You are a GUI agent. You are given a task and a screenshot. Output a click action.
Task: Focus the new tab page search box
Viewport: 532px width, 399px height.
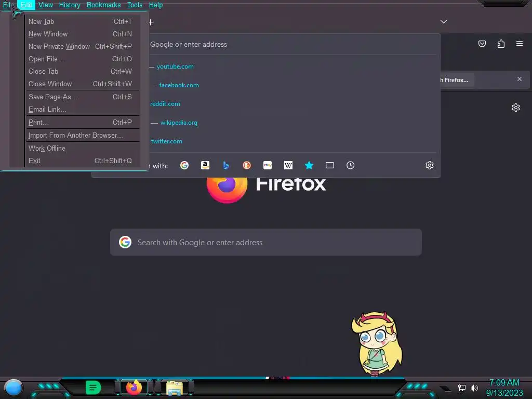266,242
